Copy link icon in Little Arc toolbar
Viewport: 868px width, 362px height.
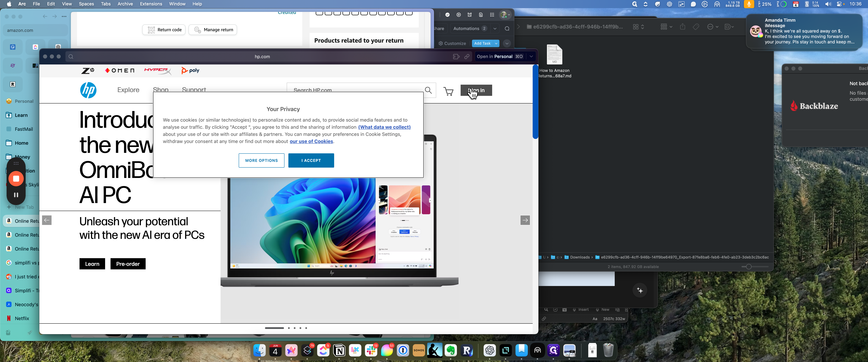[467, 57]
